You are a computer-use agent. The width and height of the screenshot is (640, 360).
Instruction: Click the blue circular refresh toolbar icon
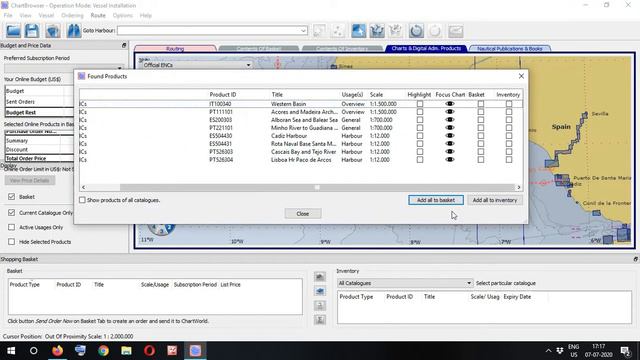coord(416,31)
